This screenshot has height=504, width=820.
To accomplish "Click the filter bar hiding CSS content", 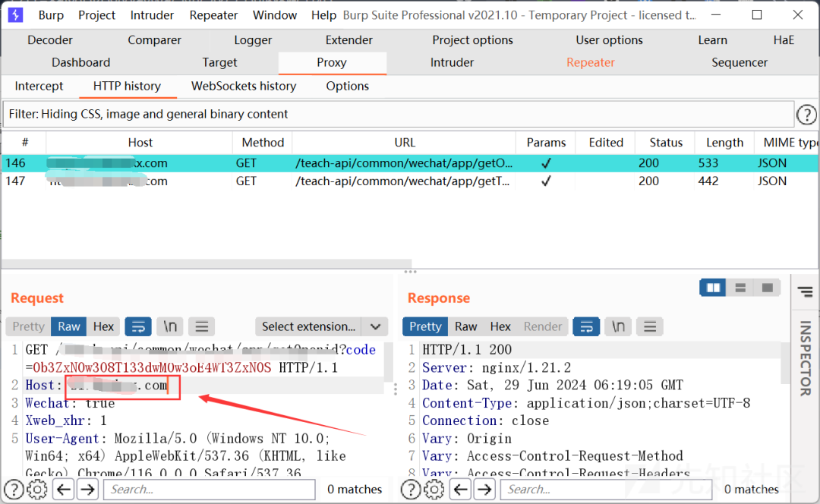I will pyautogui.click(x=399, y=115).
